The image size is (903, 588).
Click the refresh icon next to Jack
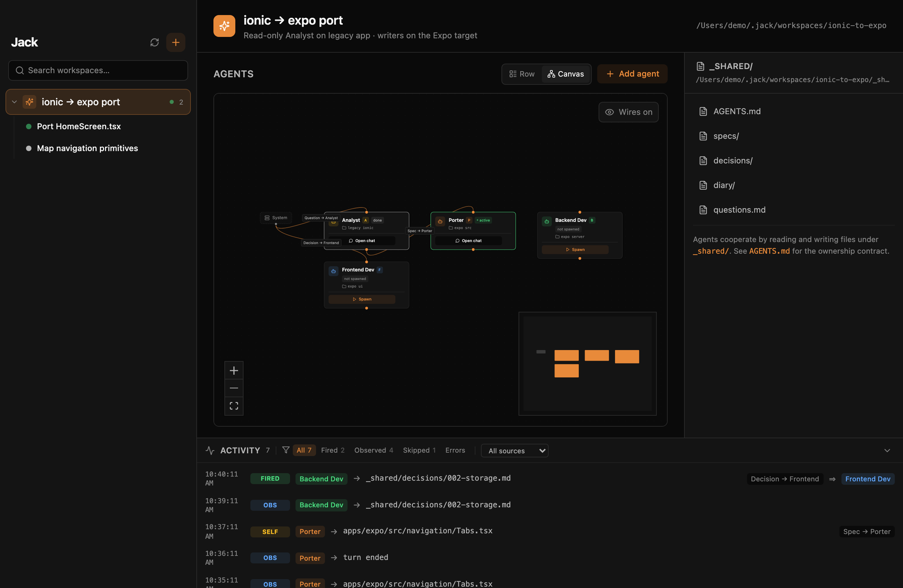click(x=154, y=42)
